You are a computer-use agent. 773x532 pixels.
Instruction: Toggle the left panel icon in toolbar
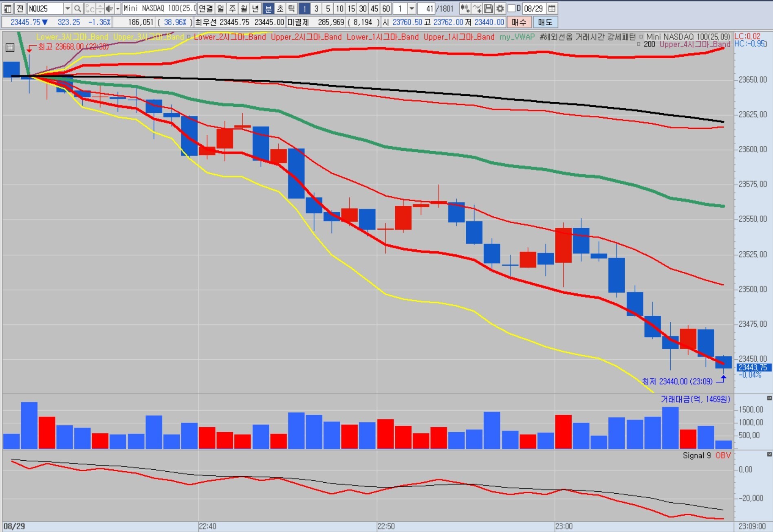click(8, 9)
